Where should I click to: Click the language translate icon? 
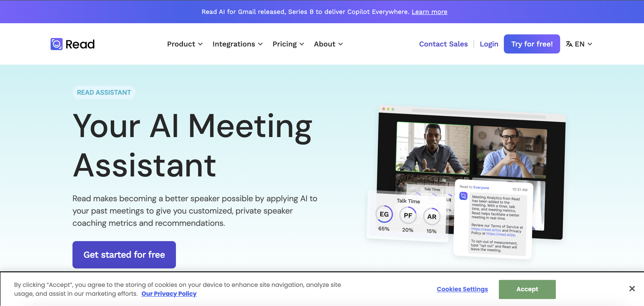coord(569,44)
